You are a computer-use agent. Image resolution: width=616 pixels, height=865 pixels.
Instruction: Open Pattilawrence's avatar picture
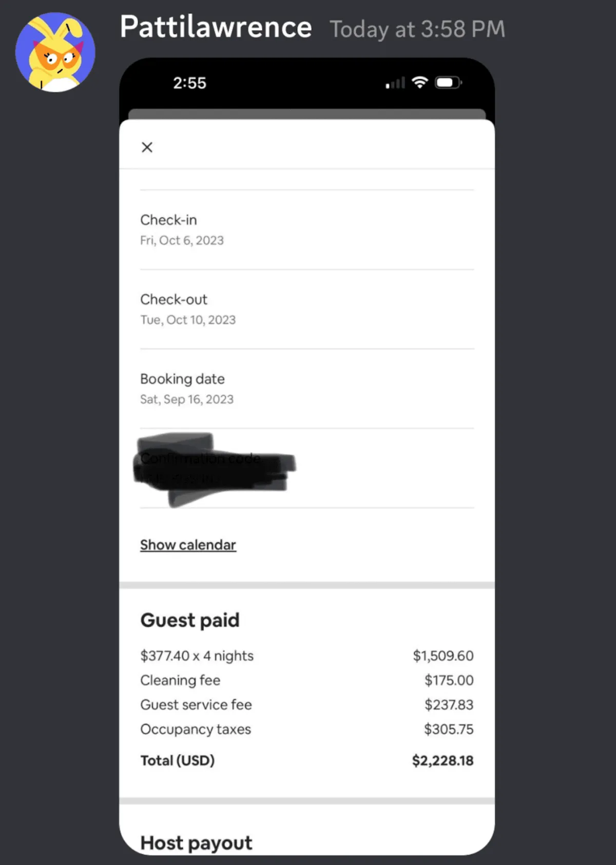(x=55, y=52)
